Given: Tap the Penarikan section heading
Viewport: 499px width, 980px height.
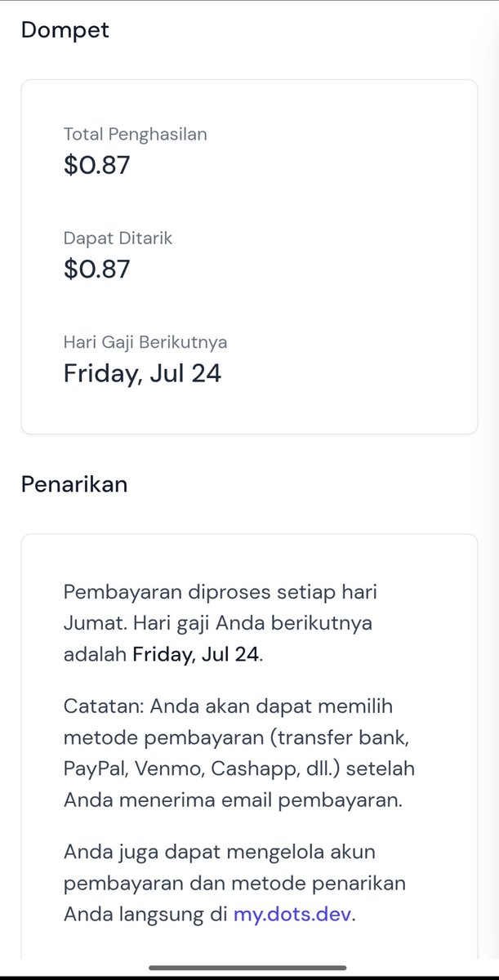Looking at the screenshot, I should coord(74,484).
